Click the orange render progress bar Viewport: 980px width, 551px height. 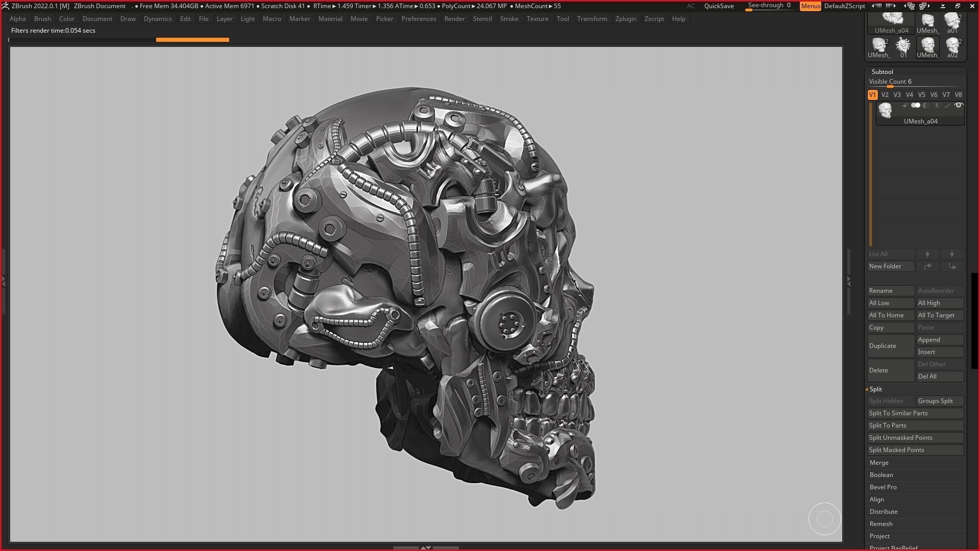(192, 40)
